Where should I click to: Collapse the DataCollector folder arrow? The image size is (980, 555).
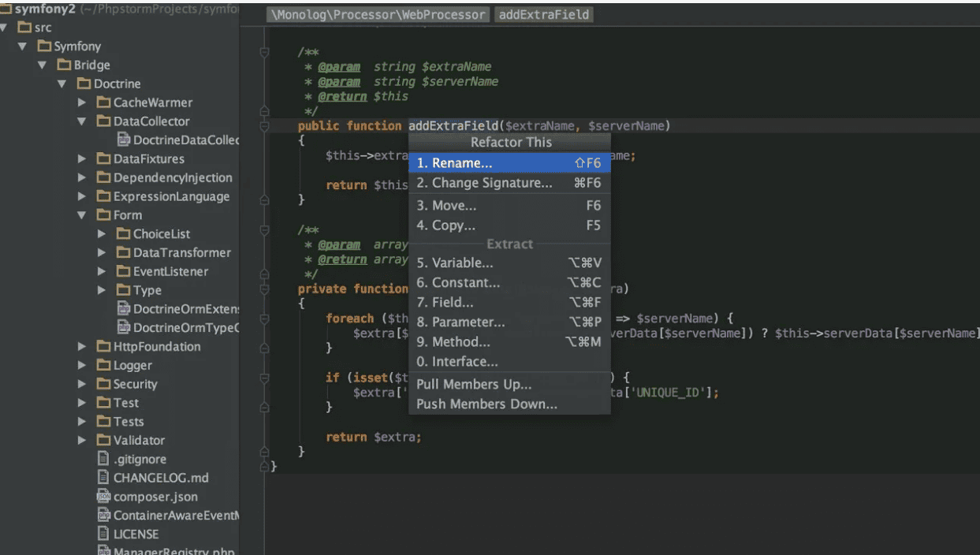[82, 121]
